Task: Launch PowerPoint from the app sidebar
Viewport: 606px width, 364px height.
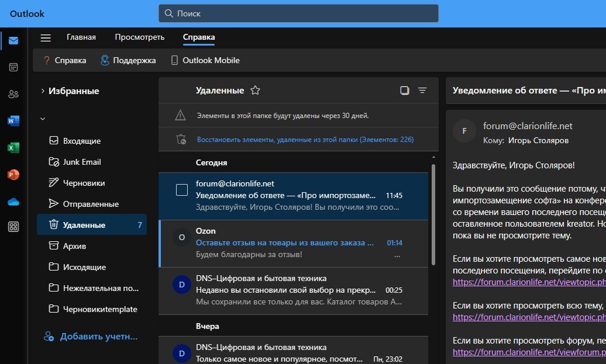Action: coord(13,175)
